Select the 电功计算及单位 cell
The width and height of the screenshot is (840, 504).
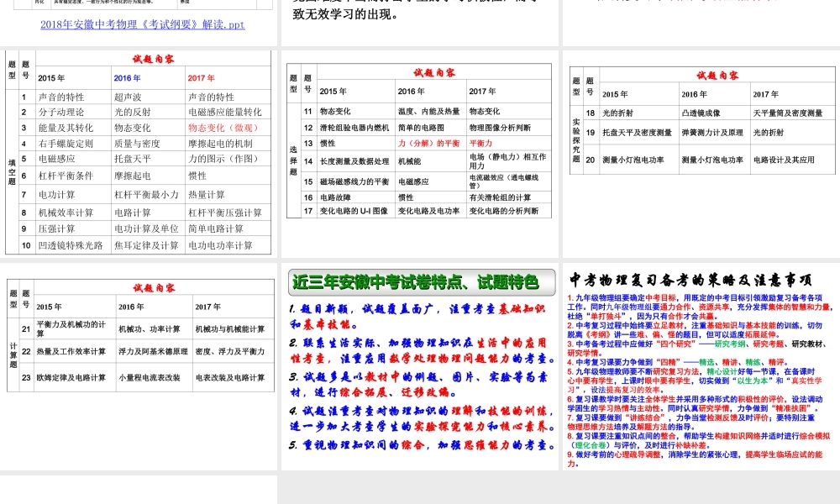[x=146, y=228]
